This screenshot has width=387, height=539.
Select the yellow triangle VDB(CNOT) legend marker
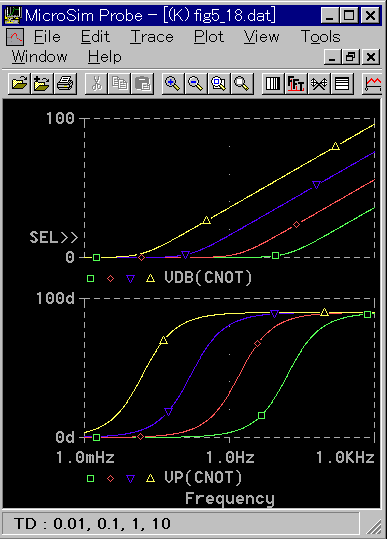click(x=151, y=278)
